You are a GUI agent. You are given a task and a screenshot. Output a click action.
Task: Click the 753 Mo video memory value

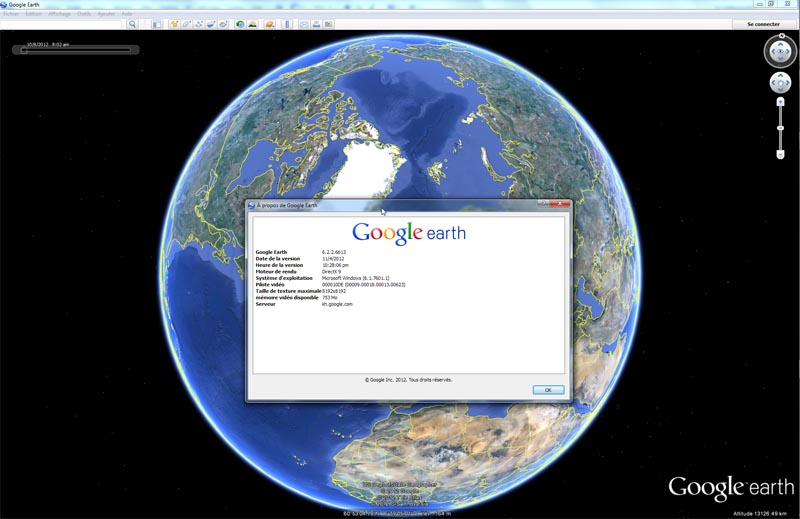330,298
